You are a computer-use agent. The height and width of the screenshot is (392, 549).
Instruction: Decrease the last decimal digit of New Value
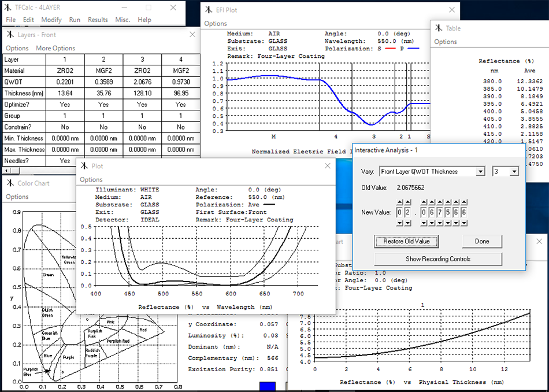[x=463, y=223]
